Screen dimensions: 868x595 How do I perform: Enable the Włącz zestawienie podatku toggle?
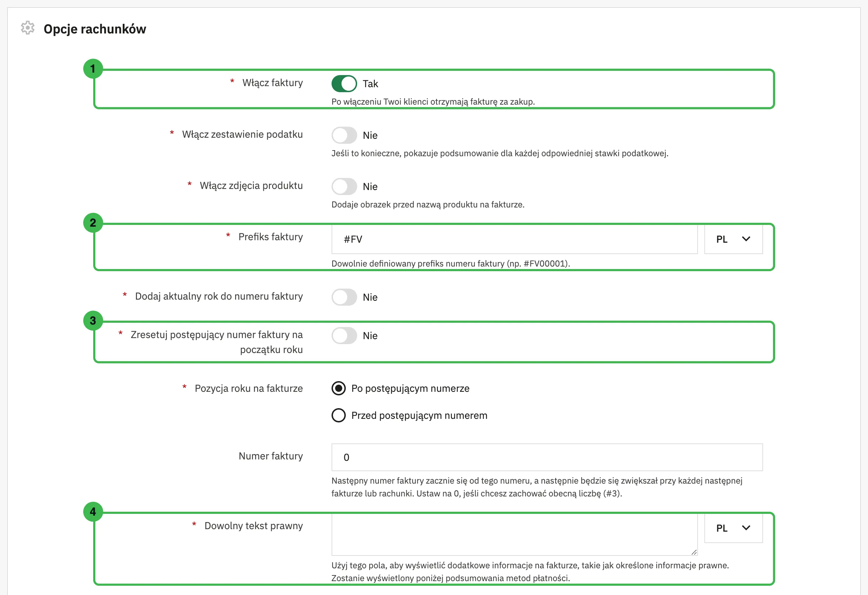click(x=344, y=135)
